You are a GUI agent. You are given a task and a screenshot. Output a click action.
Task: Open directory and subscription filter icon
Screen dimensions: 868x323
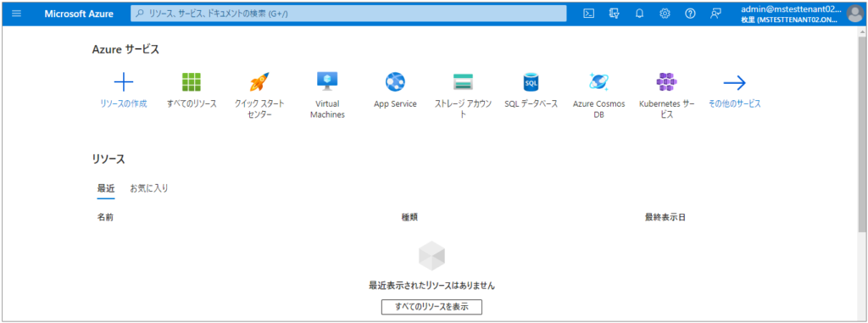[x=614, y=14]
